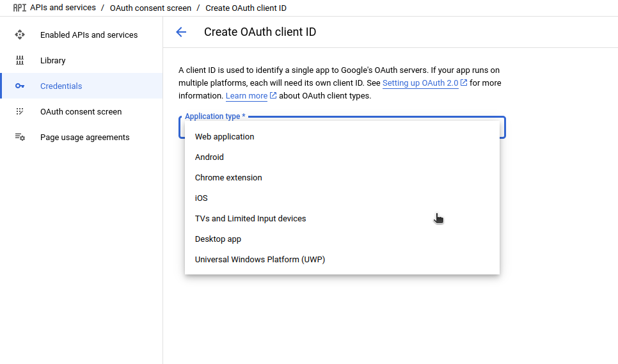Viewport: 618px width, 364px height.
Task: Go to OAuth consent screen breadcrumb
Action: (150, 8)
